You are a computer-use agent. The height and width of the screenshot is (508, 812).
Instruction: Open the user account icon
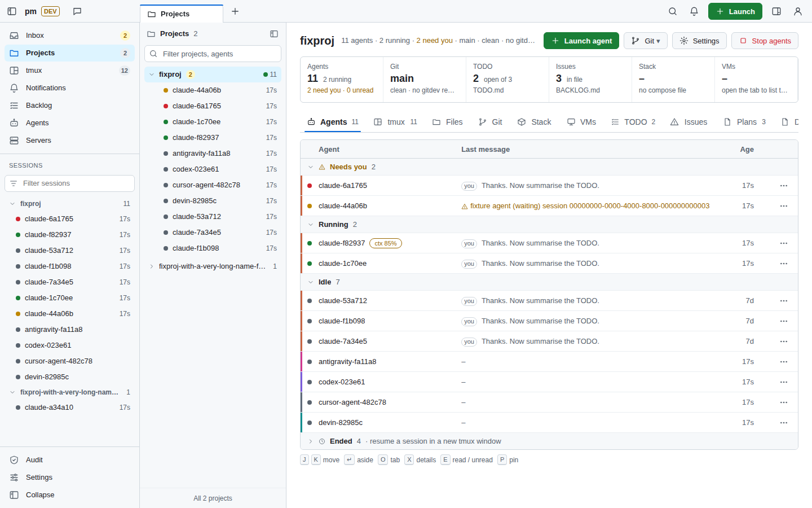pos(798,11)
